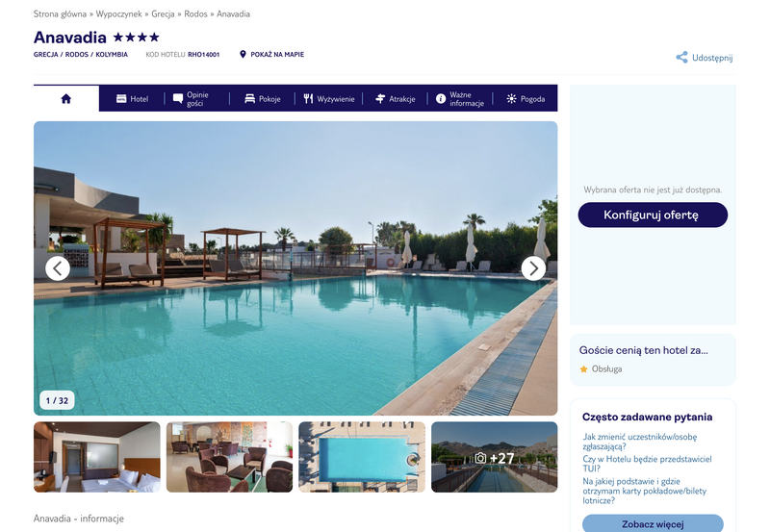
Task: Switch to the Hotel tab
Action: (x=132, y=99)
